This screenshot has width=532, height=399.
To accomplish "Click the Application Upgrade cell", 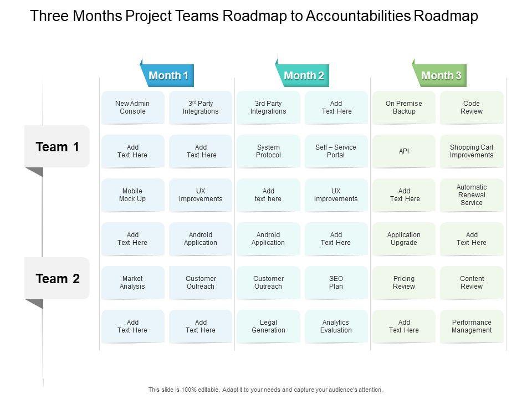I will [404, 239].
